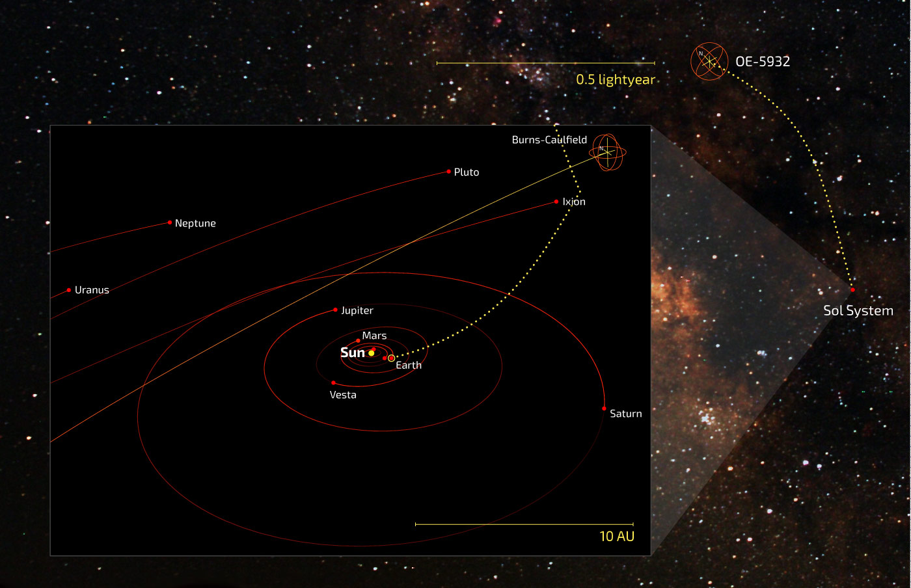The height and width of the screenshot is (588, 911).
Task: Select the Vesta label
Action: pyautogui.click(x=343, y=395)
